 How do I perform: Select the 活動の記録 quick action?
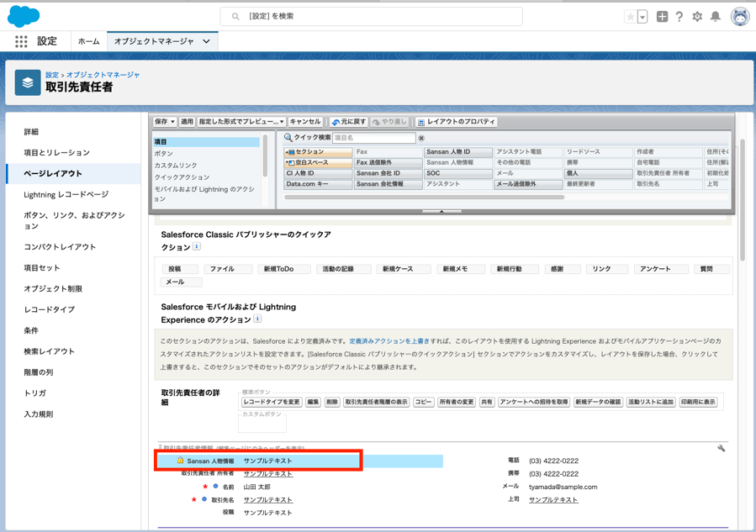pos(343,269)
